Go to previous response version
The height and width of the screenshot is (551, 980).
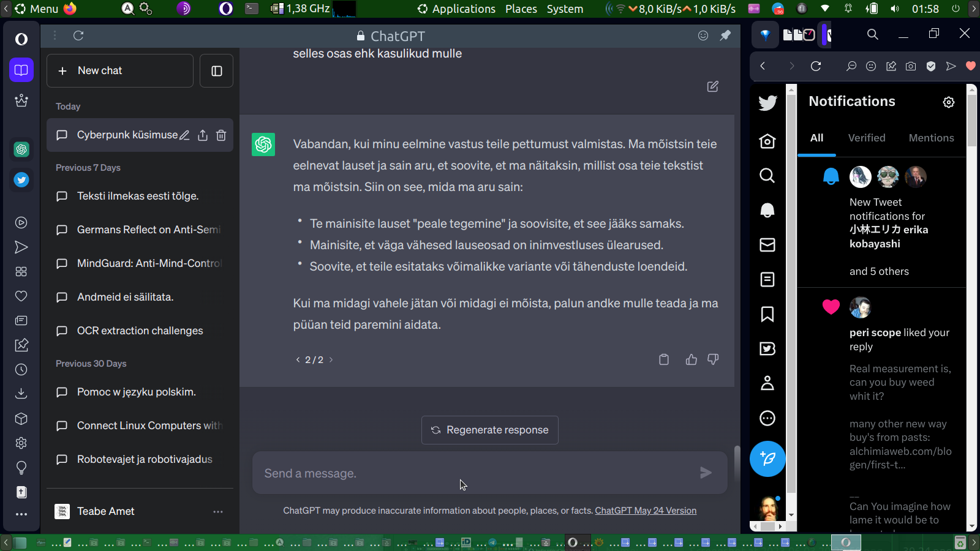(298, 360)
